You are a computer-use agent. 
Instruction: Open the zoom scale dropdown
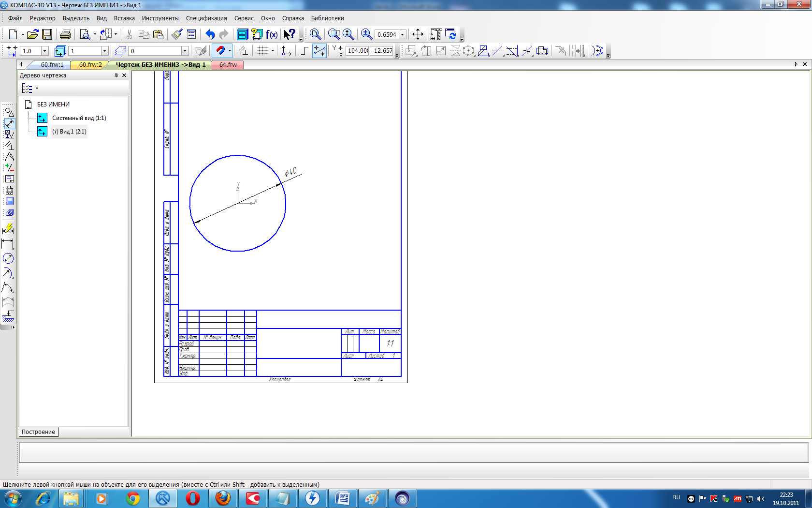402,35
